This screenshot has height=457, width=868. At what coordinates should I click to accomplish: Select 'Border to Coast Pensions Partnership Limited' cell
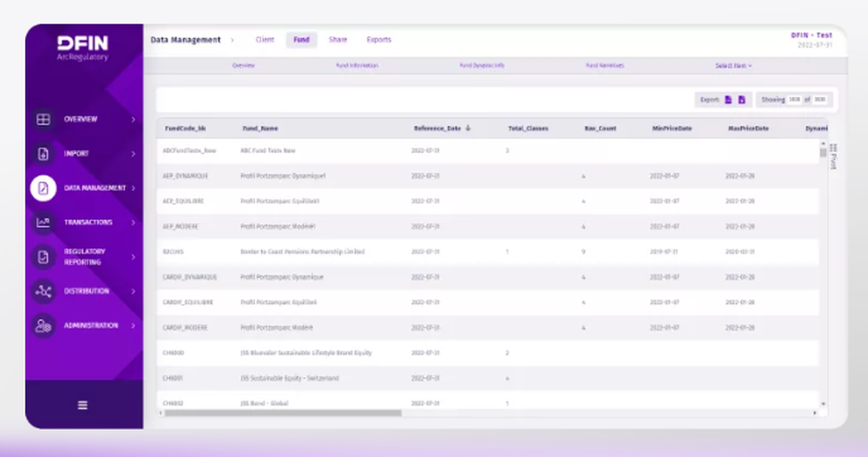[x=302, y=251]
